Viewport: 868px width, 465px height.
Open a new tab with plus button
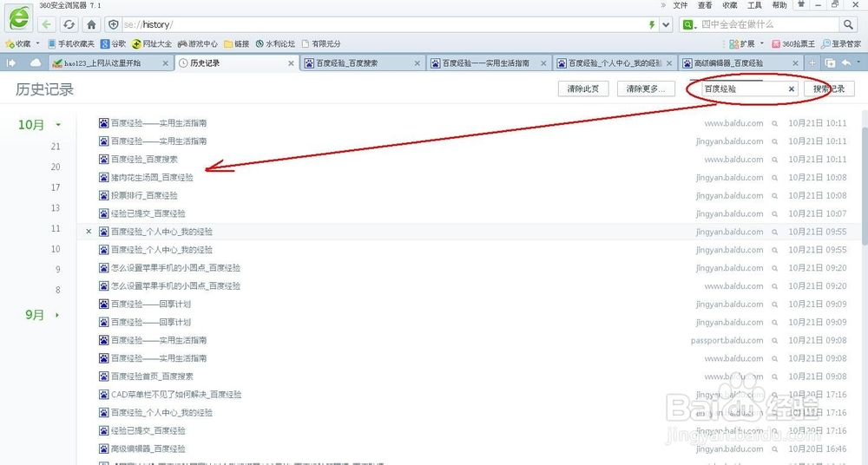(812, 63)
